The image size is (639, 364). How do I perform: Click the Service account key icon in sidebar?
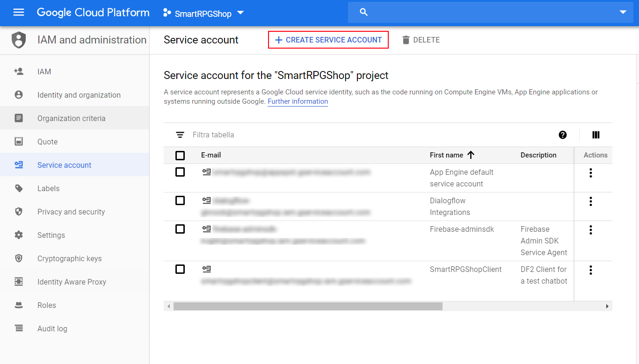(19, 165)
